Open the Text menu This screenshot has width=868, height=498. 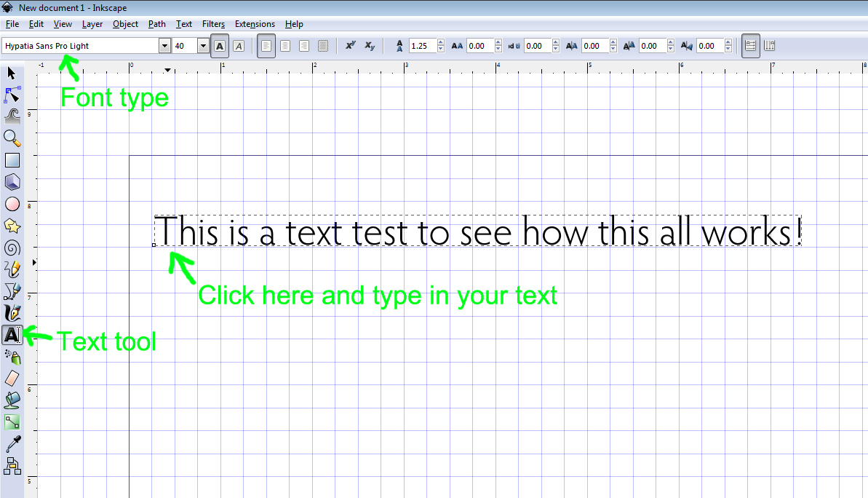[183, 24]
